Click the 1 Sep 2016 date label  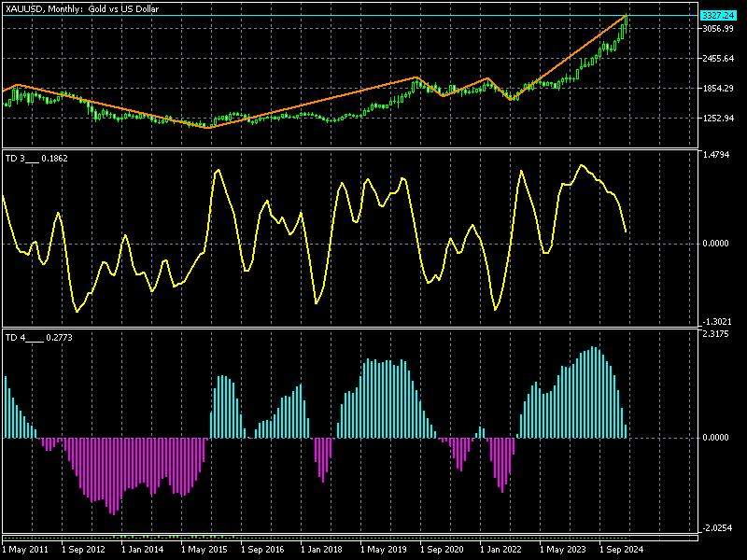(262, 550)
